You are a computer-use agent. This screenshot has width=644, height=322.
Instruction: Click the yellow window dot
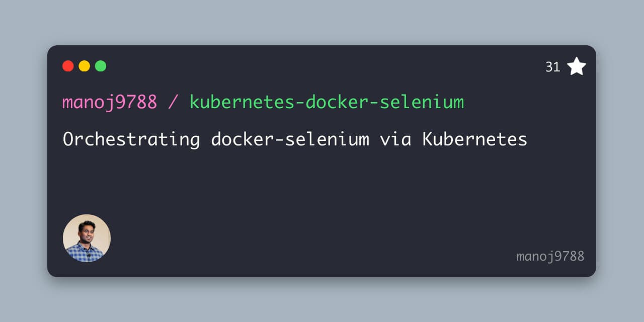85,66
